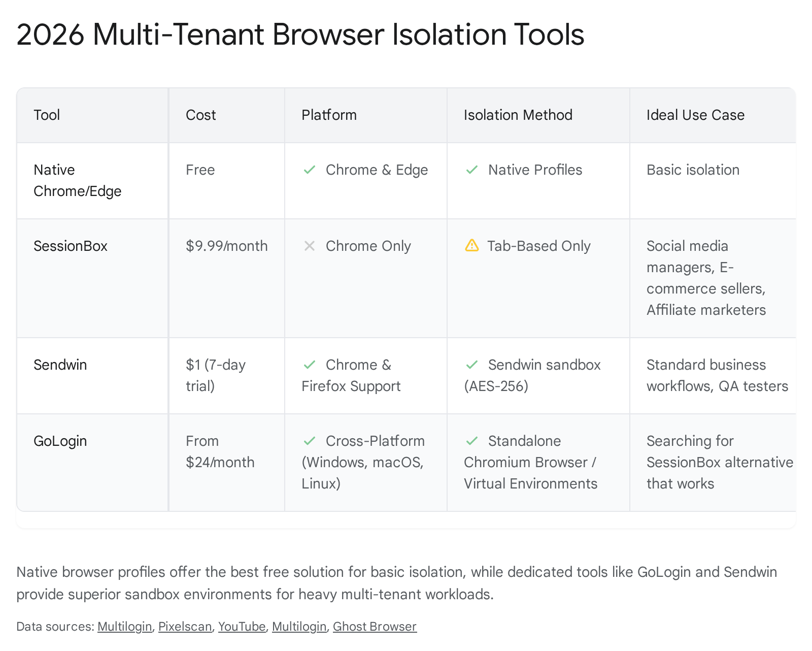This screenshot has width=812, height=651.
Task: Select the Platform column header
Action: 329,115
